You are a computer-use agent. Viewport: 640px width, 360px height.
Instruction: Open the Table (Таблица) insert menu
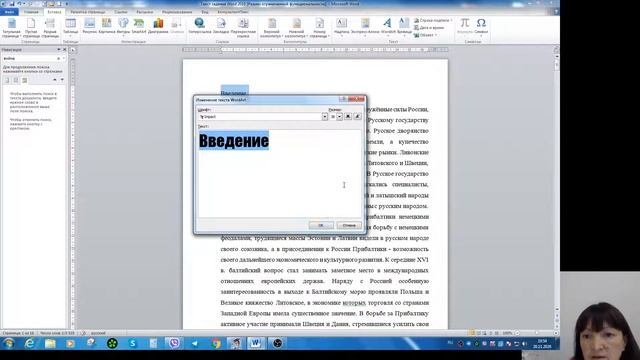71,26
